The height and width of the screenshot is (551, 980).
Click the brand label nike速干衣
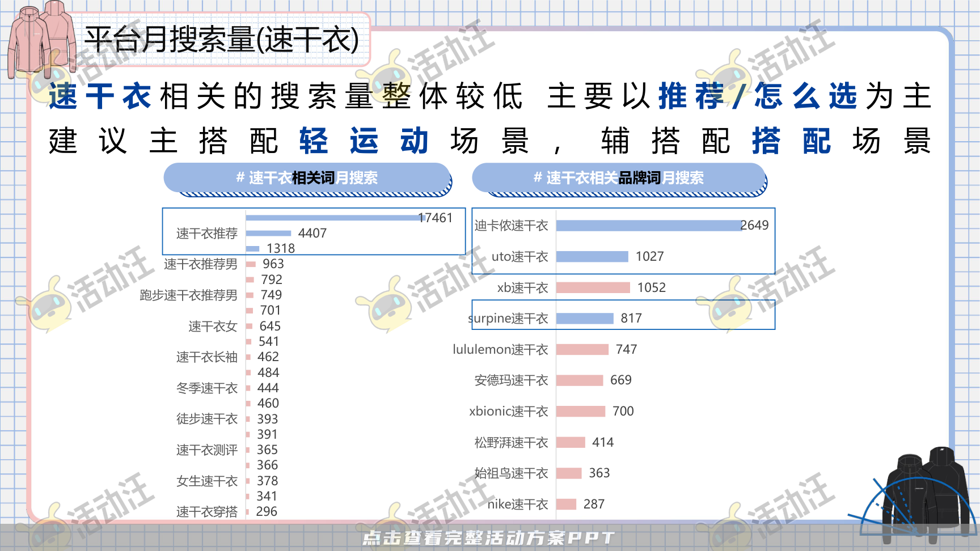coord(518,505)
